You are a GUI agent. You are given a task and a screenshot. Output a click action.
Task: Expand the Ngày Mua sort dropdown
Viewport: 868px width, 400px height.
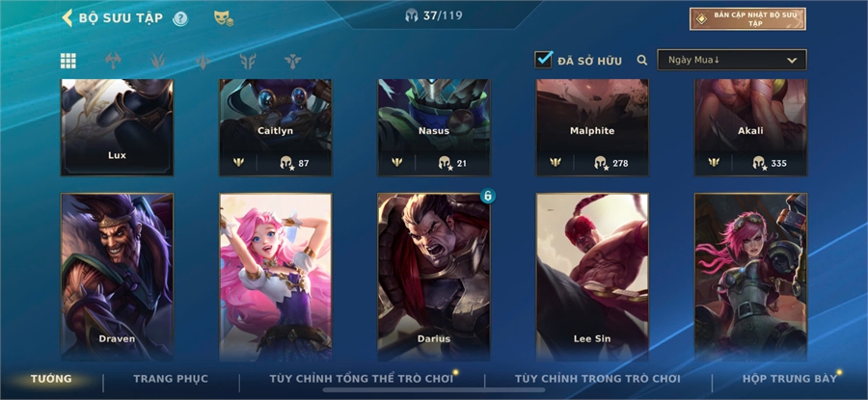point(732,60)
